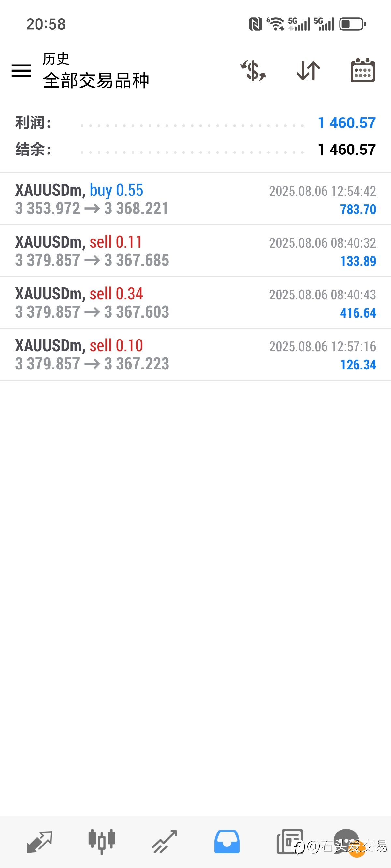
Task: Open the calendar date range picker
Action: (x=363, y=70)
